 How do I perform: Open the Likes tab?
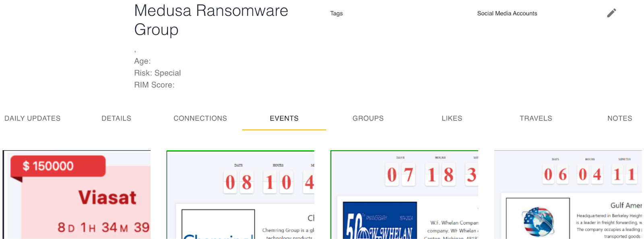tap(452, 118)
